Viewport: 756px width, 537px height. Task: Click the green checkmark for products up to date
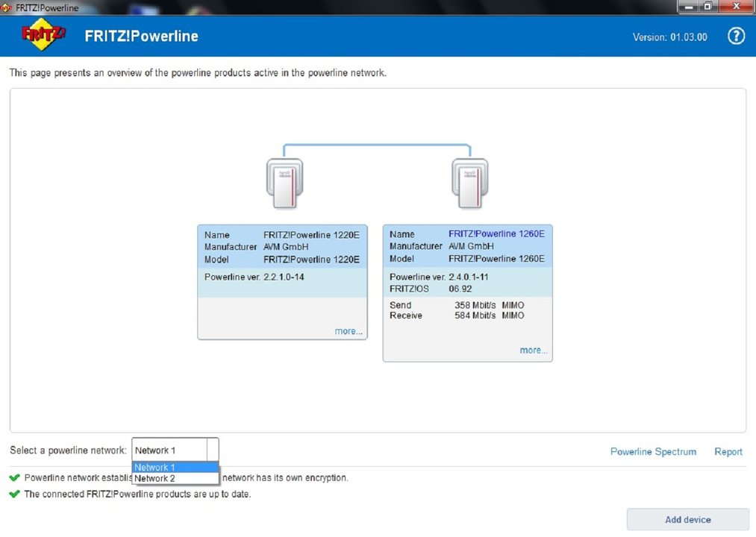pyautogui.click(x=14, y=494)
